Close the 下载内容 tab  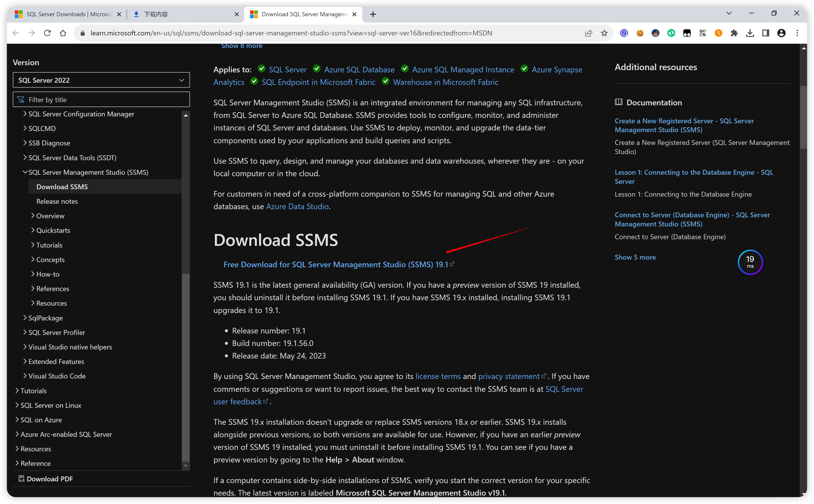point(236,14)
